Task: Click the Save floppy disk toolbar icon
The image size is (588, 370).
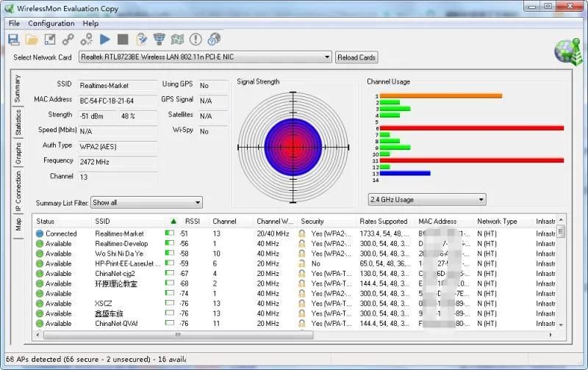Action: point(14,40)
